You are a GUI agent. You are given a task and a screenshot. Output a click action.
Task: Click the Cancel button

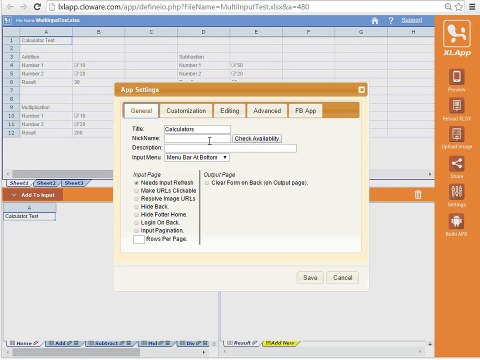click(x=343, y=277)
